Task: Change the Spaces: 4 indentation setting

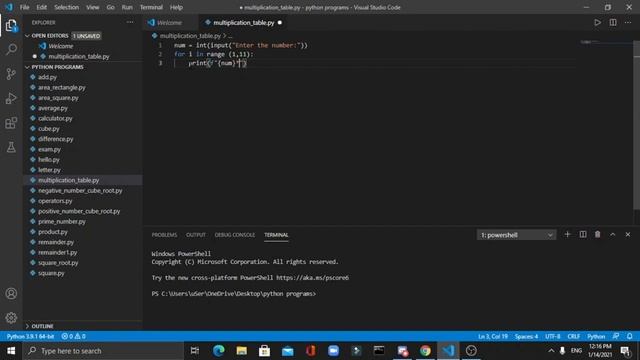Action: (526, 336)
